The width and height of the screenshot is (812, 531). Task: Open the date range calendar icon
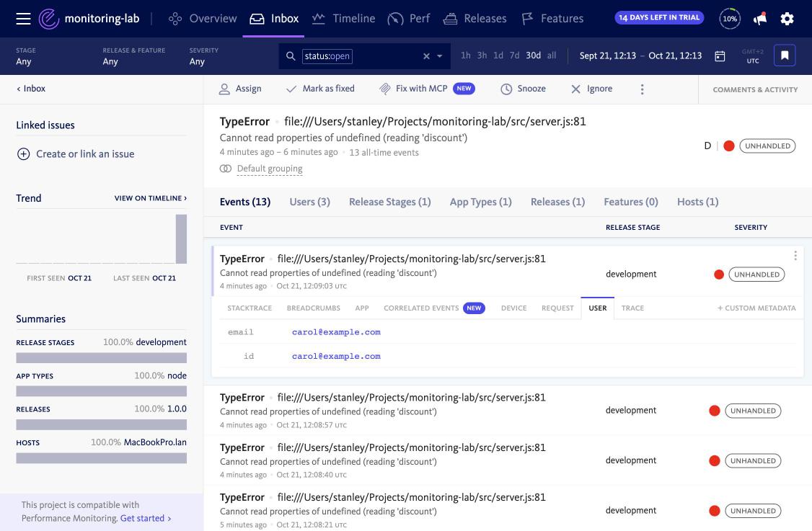(720, 56)
